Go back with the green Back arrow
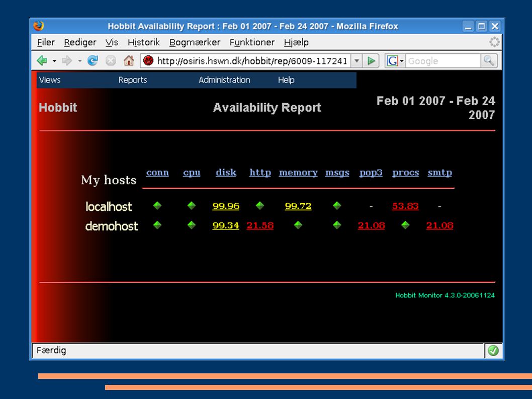The height and width of the screenshot is (399, 532). click(x=42, y=61)
